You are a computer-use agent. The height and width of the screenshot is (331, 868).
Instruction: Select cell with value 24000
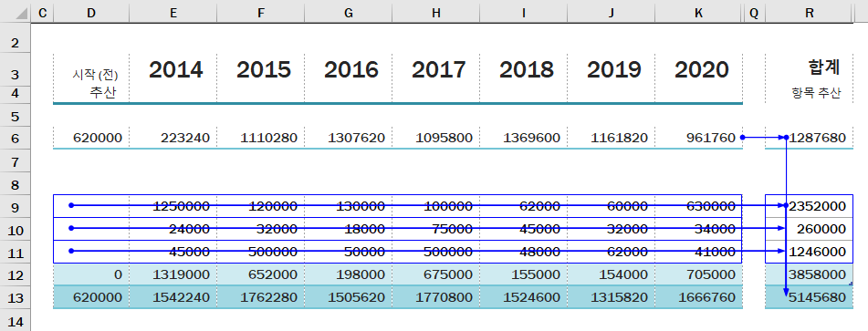point(173,229)
